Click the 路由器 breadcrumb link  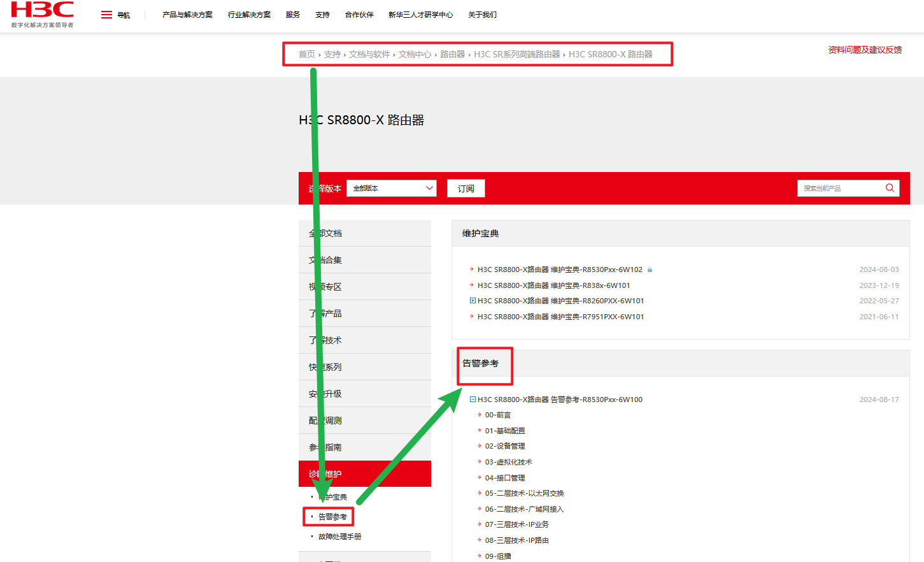[452, 54]
